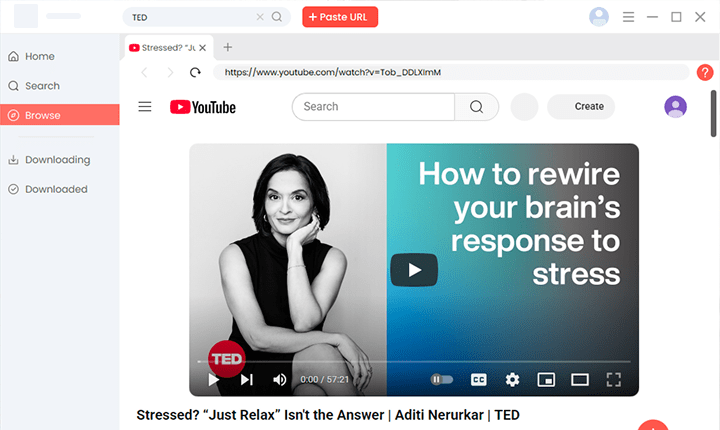Close the Stressed? browser tab
720x430 pixels.
point(202,48)
